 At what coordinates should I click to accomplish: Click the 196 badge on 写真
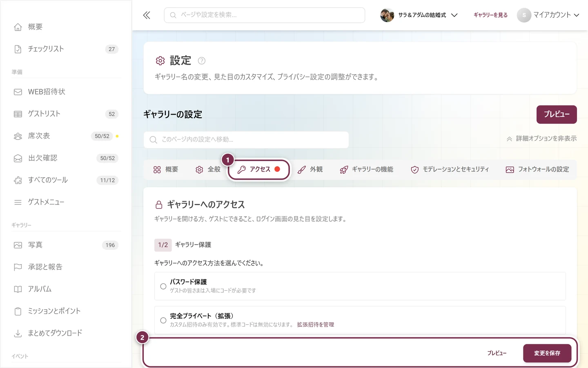point(110,245)
